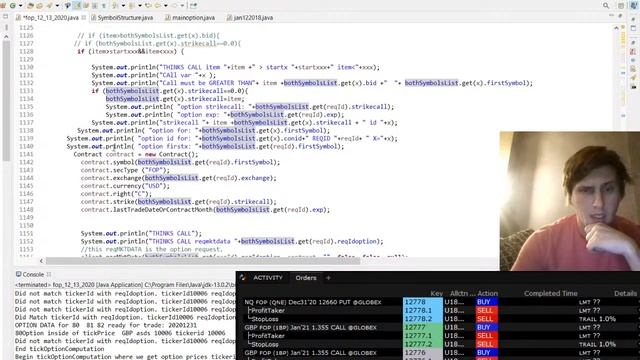Click BUY action for order 12778
Image resolution: width=640 pixels, height=360 pixels.
[486, 302]
